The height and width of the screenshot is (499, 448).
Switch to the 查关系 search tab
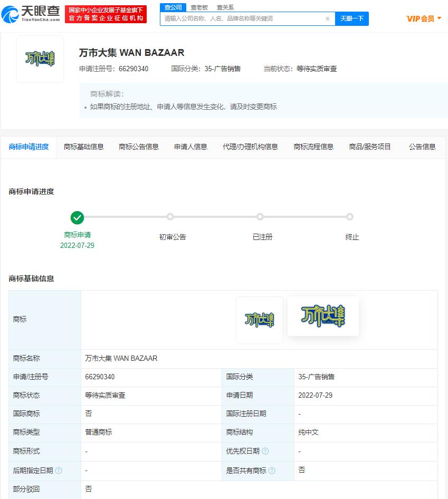click(x=225, y=7)
